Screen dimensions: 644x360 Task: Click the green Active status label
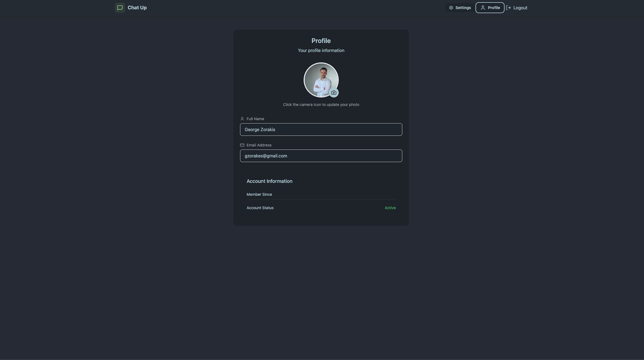(390, 208)
